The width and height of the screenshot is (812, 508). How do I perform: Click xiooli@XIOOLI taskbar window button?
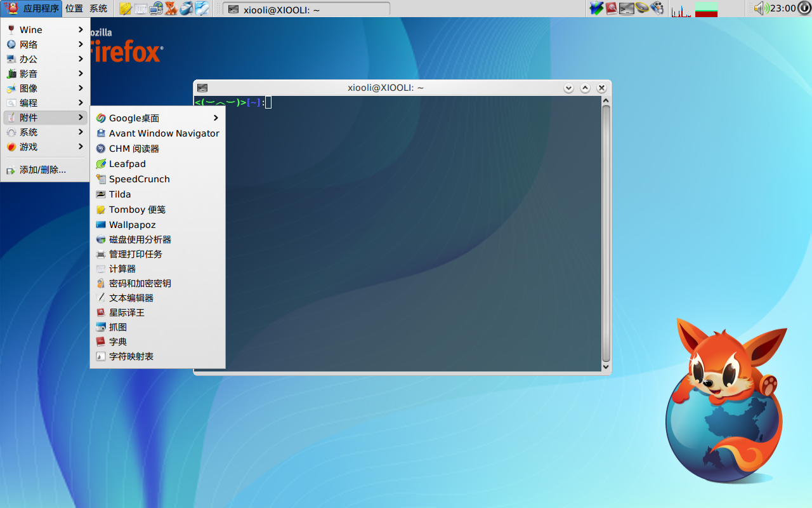306,9
